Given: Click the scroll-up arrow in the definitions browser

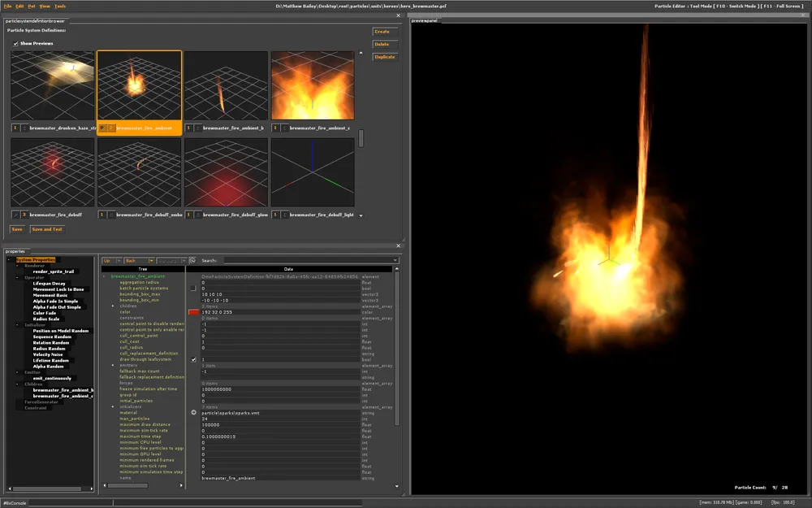Looking at the screenshot, I should pyautogui.click(x=361, y=53).
